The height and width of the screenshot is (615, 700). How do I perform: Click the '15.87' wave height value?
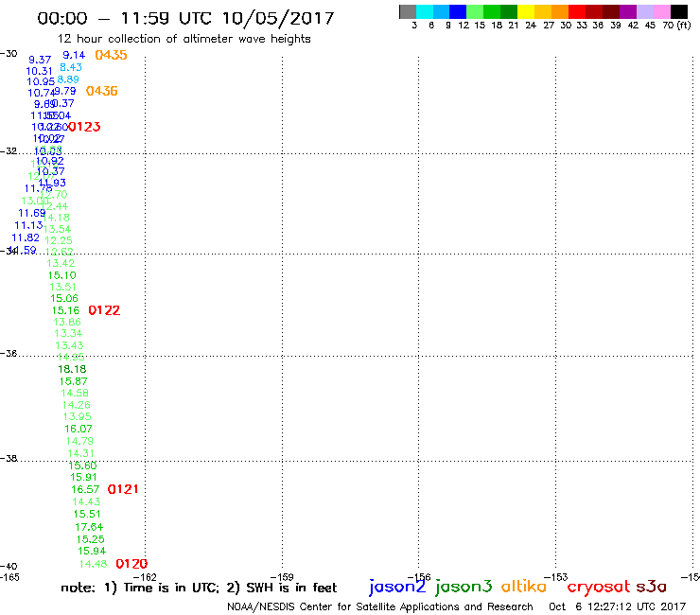coord(74,381)
